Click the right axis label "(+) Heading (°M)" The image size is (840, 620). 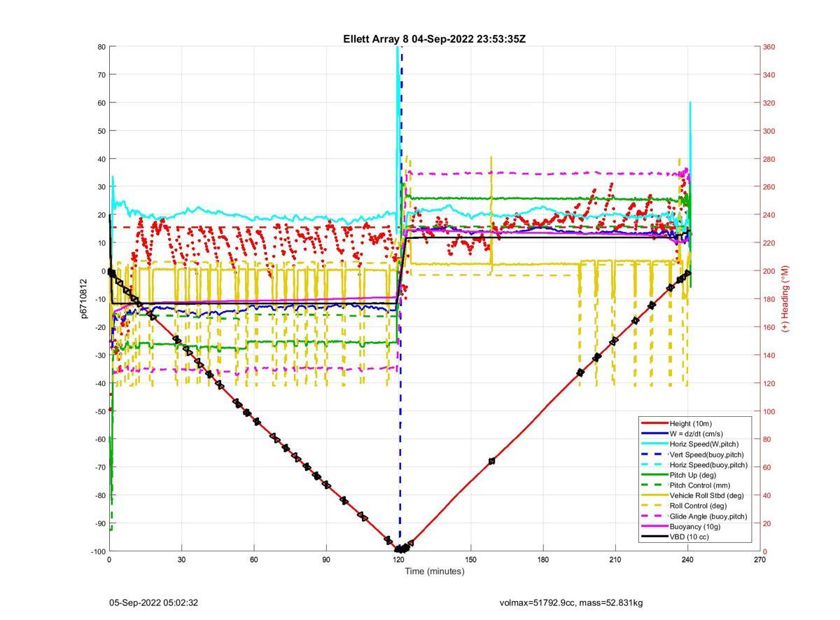(x=785, y=298)
